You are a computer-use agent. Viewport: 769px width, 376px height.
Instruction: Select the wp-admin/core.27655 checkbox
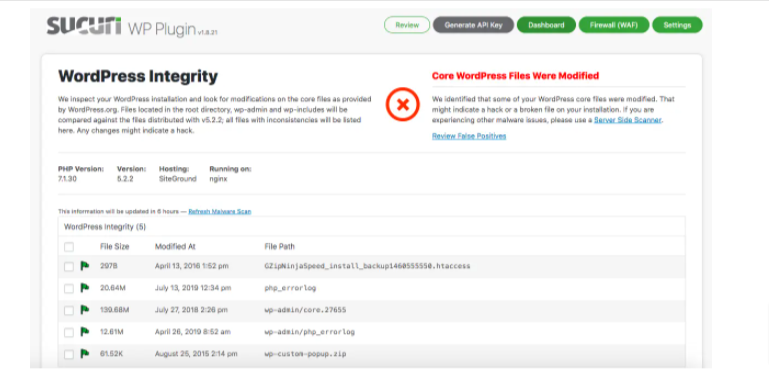click(x=69, y=311)
